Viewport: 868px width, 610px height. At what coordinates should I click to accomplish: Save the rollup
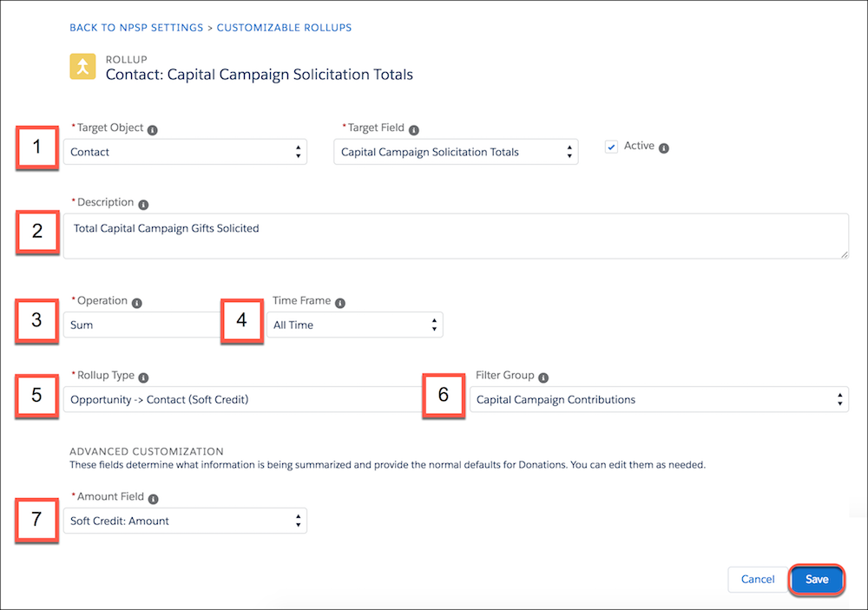pyautogui.click(x=817, y=580)
